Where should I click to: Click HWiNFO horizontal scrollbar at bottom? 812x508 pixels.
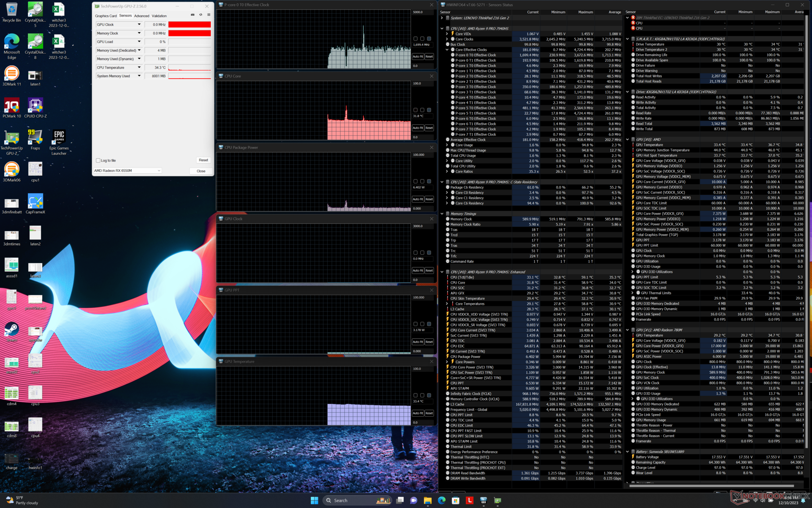tap(711, 486)
